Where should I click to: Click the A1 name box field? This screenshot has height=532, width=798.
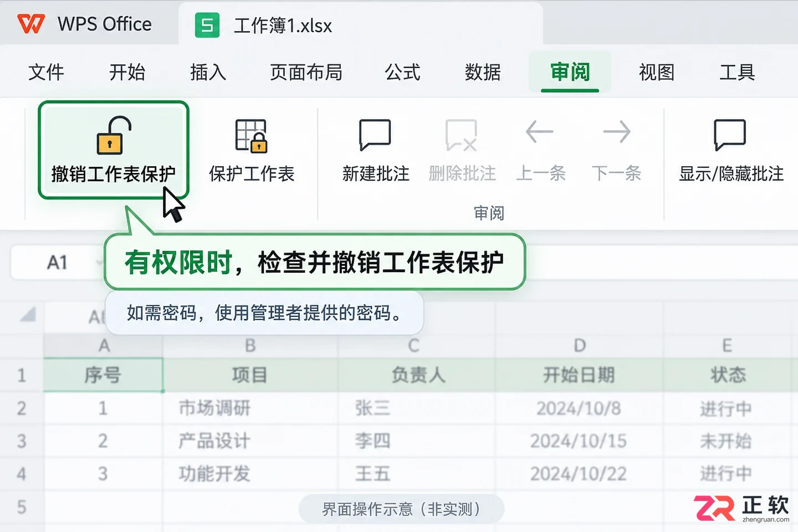58,262
